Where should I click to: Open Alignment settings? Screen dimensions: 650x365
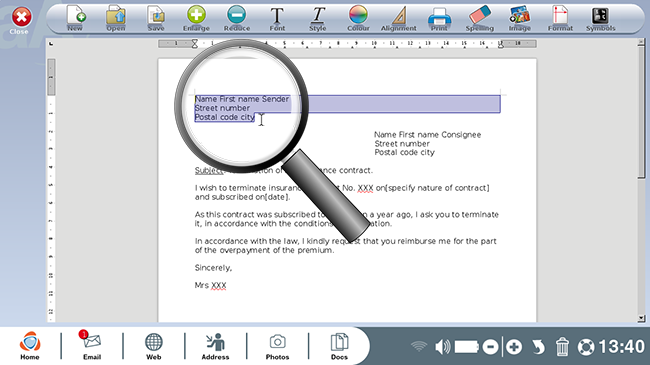[398, 18]
